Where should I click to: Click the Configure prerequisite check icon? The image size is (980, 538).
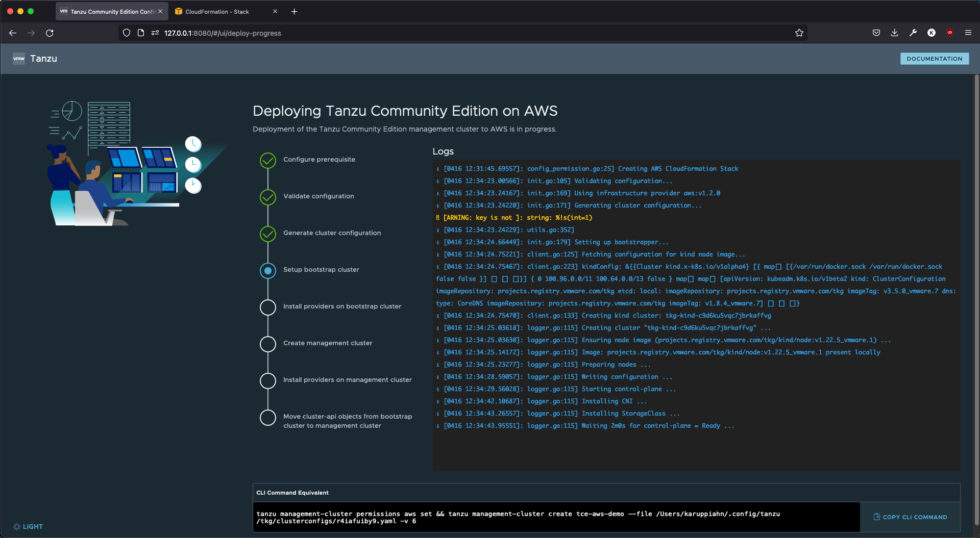pyautogui.click(x=268, y=161)
